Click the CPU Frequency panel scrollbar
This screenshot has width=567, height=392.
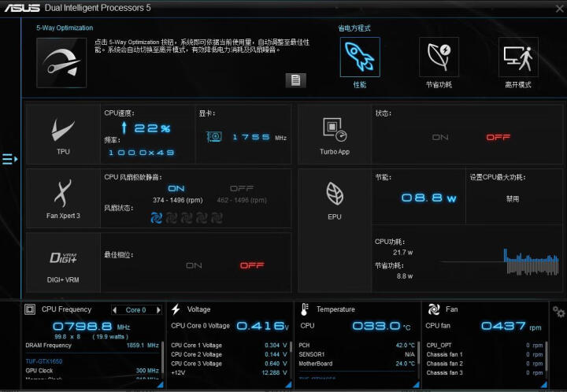click(x=162, y=357)
